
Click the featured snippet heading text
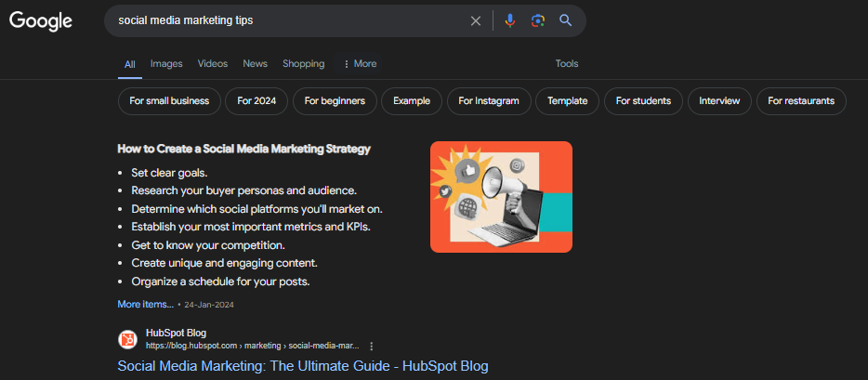[x=244, y=149]
